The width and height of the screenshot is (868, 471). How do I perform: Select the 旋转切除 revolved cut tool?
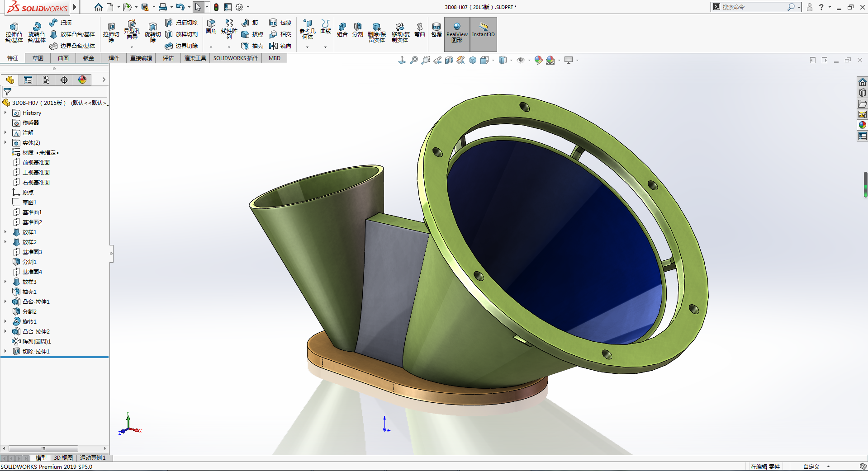click(153, 33)
